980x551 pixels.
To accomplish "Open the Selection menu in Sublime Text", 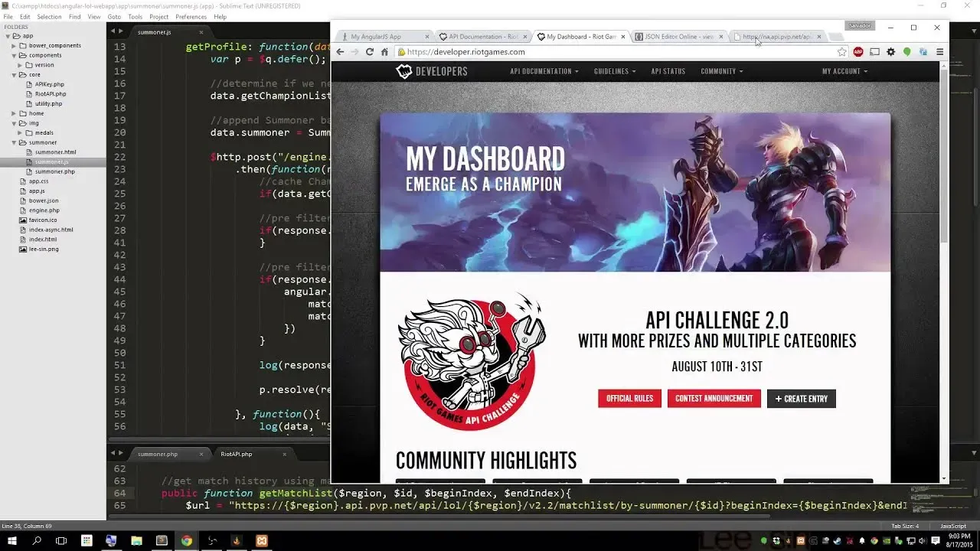I will (50, 16).
